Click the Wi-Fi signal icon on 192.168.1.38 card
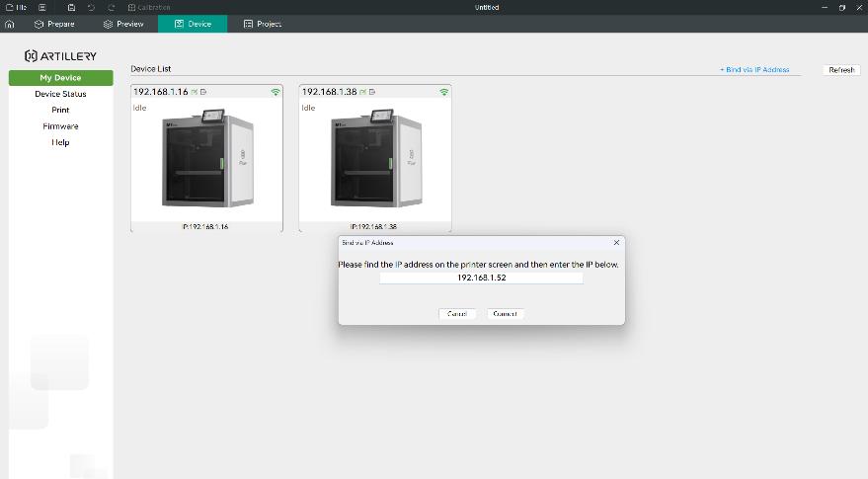This screenshot has width=868, height=479. (444, 92)
